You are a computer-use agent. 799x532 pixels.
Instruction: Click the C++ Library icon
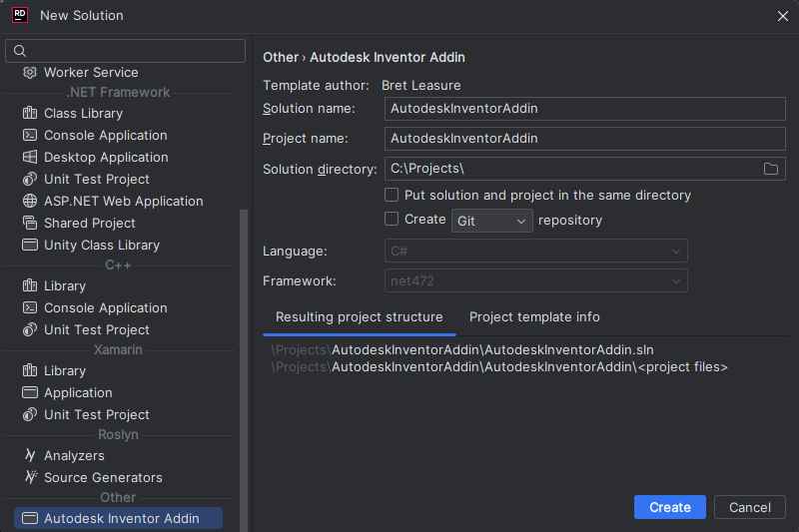click(30, 285)
